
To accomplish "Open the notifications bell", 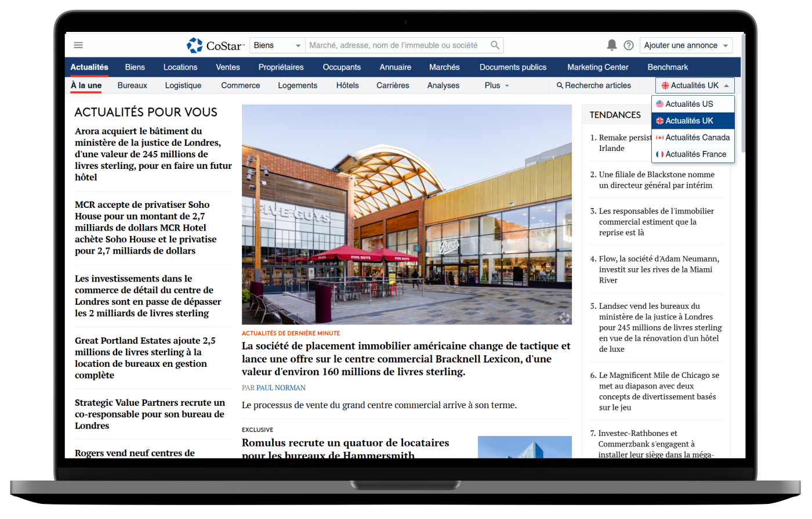I will [611, 45].
